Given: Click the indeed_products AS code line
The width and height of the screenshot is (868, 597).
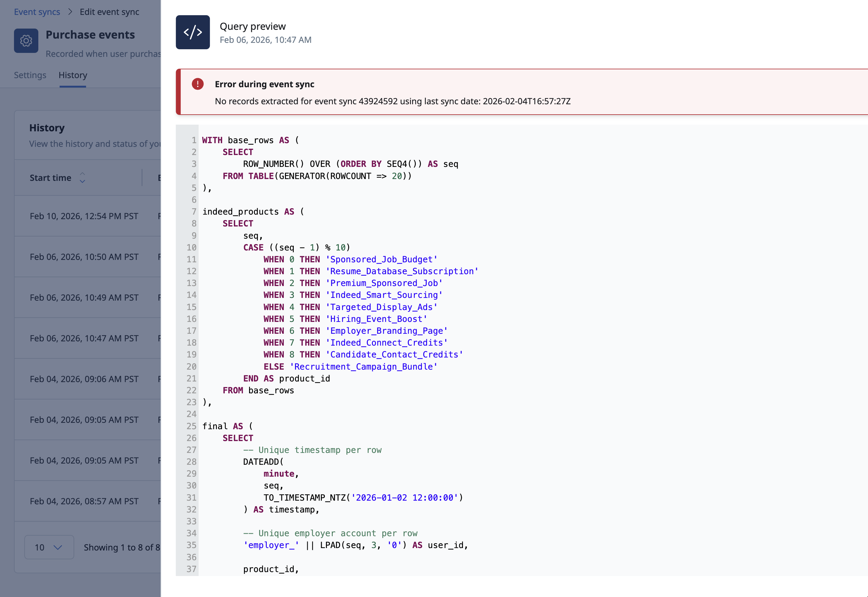Looking at the screenshot, I should (253, 212).
